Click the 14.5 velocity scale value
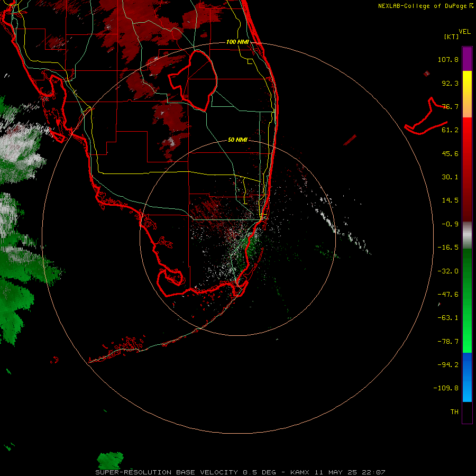The width and height of the screenshot is (476, 476). 450,200
